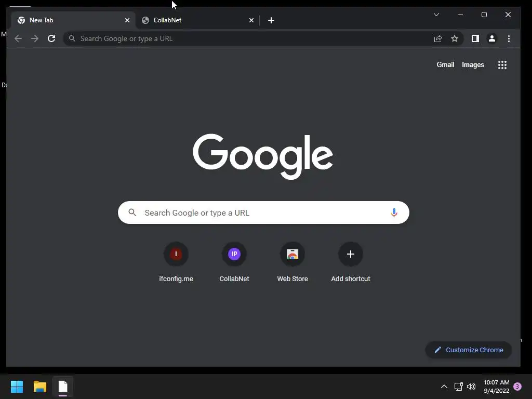Minimize the Chrome window
Image resolution: width=532 pixels, height=399 pixels.
click(x=460, y=15)
